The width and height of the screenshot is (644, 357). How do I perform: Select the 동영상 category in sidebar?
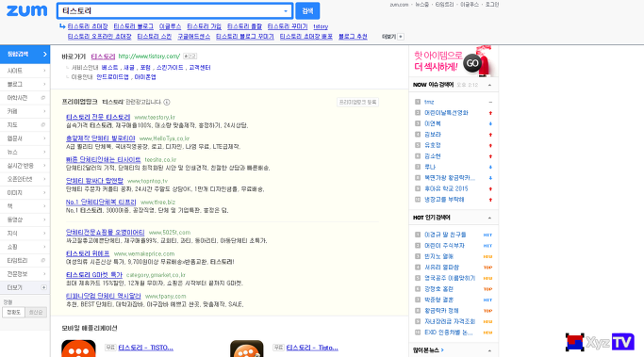pos(25,219)
